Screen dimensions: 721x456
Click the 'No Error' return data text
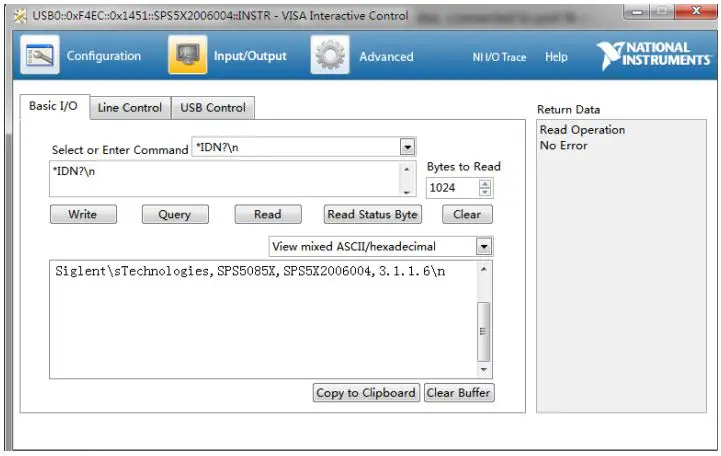(564, 145)
